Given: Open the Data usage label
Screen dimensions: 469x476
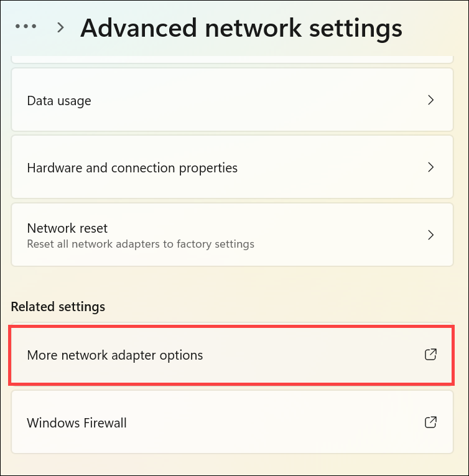Looking at the screenshot, I should pos(59,101).
